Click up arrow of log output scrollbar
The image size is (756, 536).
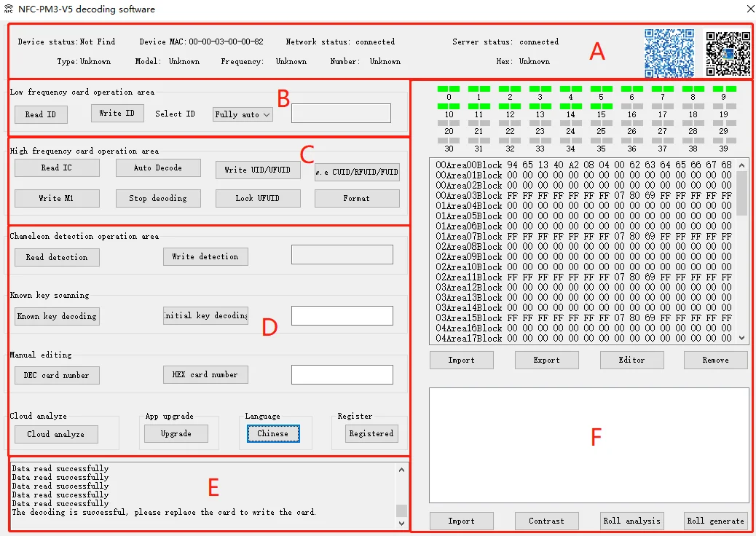401,470
